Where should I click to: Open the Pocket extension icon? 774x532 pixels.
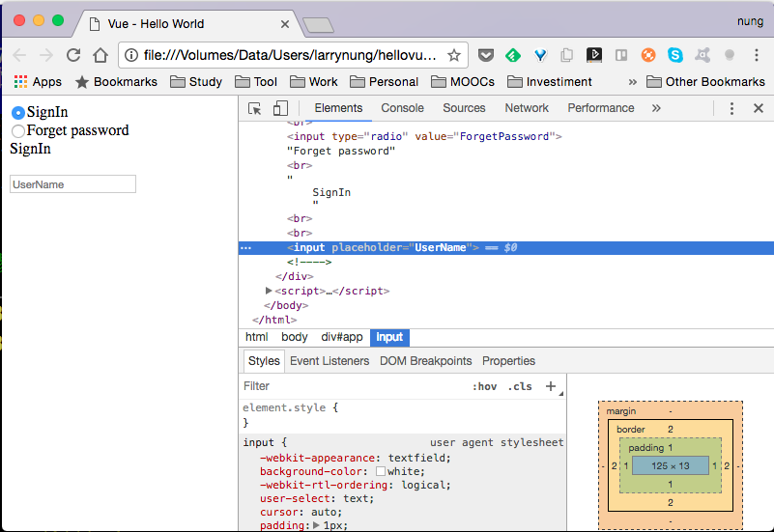486,55
